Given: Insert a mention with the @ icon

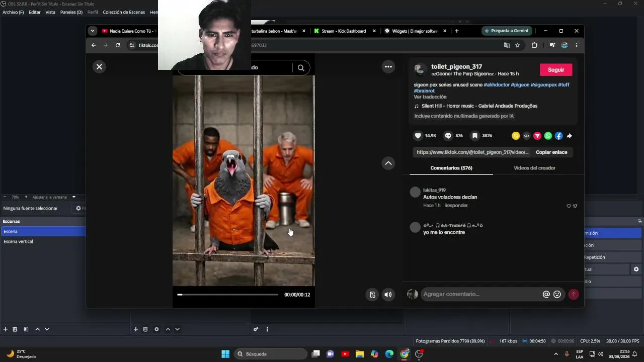Looking at the screenshot, I should point(546,295).
